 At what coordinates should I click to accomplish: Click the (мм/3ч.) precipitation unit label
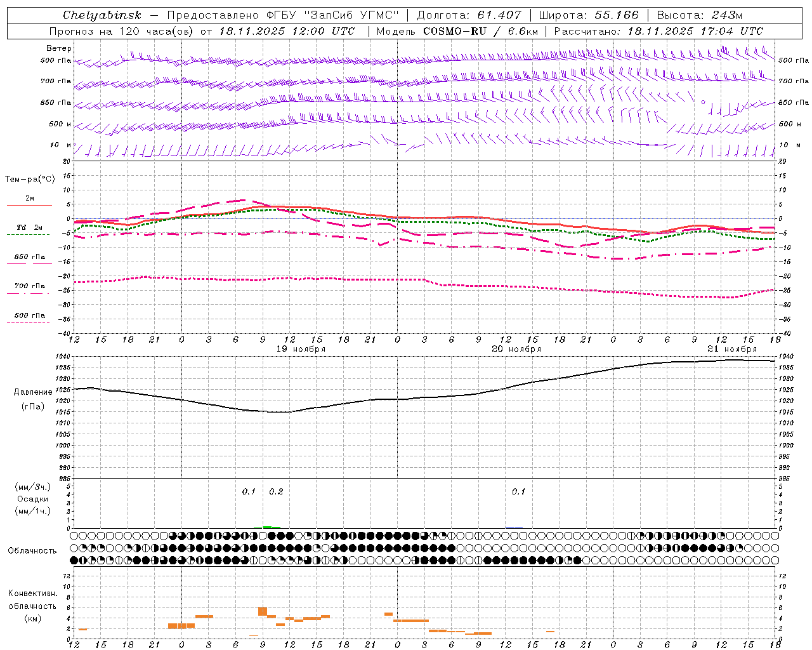(33, 487)
